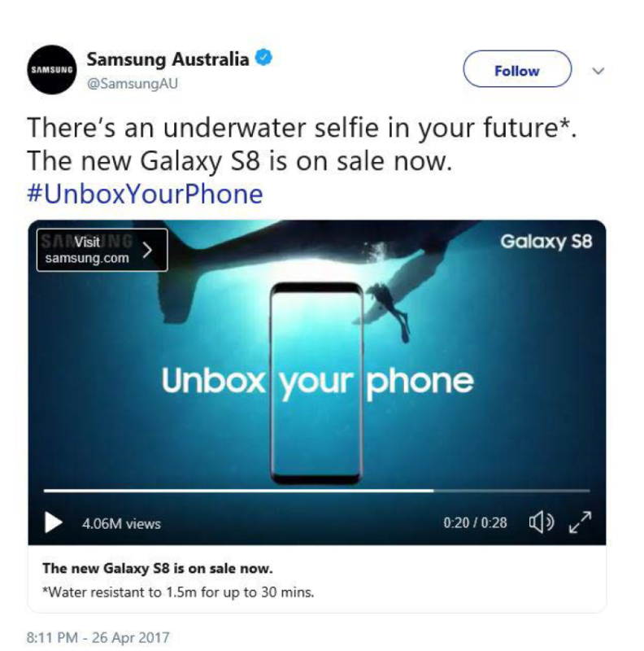Image resolution: width=644 pixels, height=651 pixels.
Task: Seek on the video progress bar
Action: [316, 491]
